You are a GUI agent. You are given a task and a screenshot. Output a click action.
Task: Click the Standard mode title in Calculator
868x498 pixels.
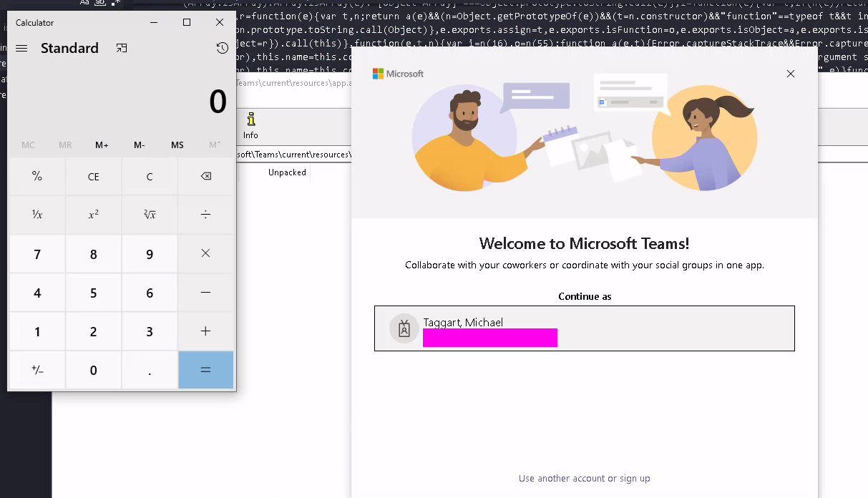[69, 48]
